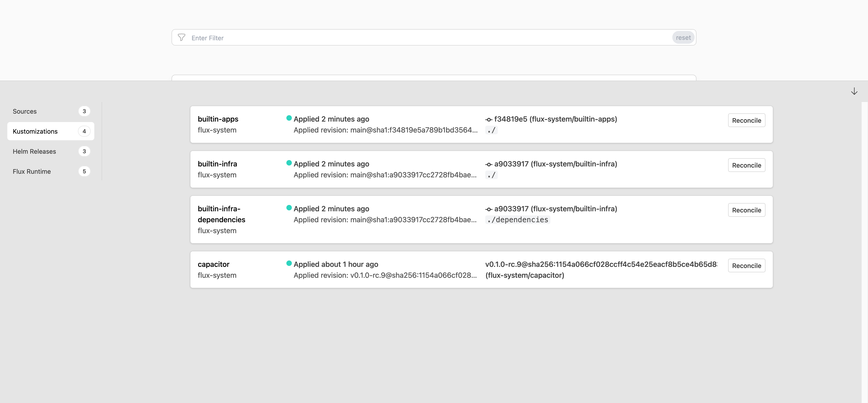Click the Helm Releases badge showing 3
Screen dimensions: 868x403
click(84, 151)
